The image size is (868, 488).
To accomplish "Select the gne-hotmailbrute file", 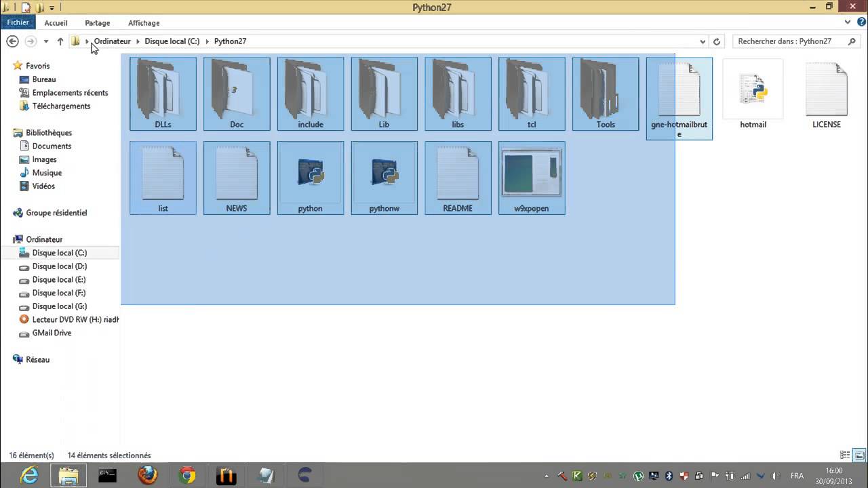I will pos(679,98).
